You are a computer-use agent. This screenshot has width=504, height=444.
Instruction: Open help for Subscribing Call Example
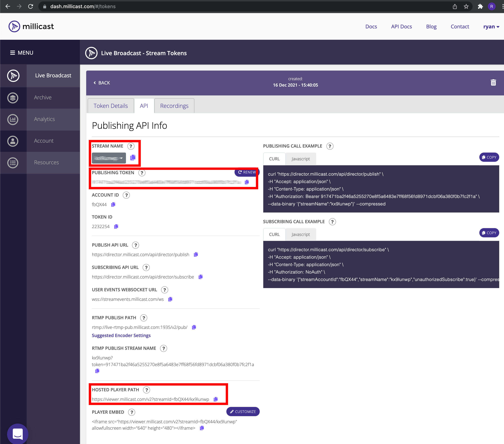point(332,222)
